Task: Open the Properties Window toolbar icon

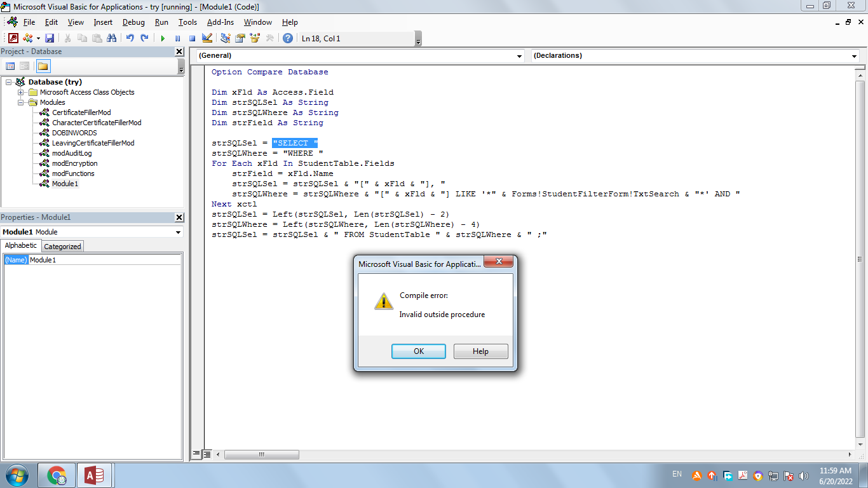Action: click(240, 38)
